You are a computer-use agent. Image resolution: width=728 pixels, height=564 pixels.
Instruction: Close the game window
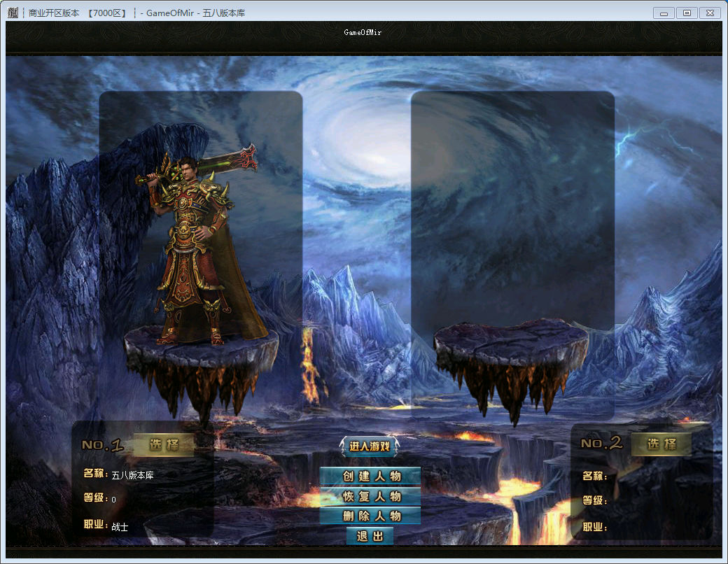coord(710,13)
